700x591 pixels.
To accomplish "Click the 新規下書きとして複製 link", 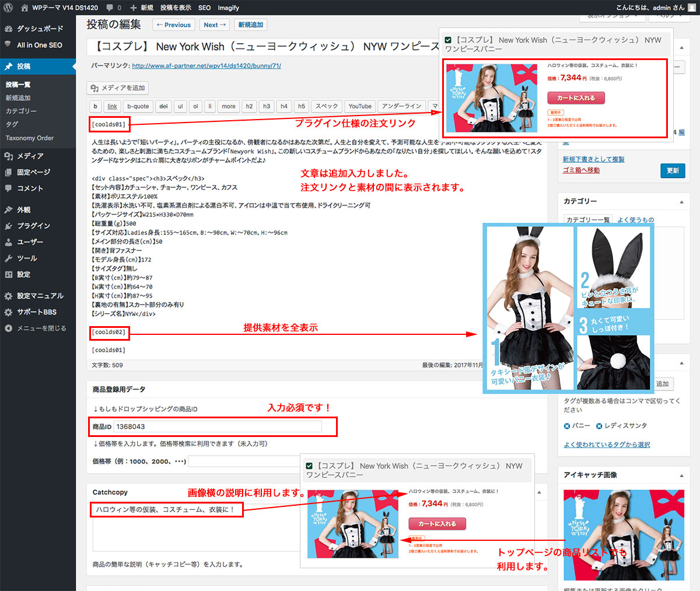I will coord(593,159).
